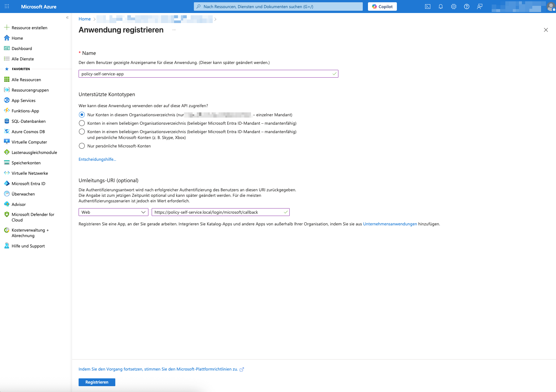Select Nur persönliche Microsoft-Konten
Viewport: 556px width, 392px height.
(82, 146)
